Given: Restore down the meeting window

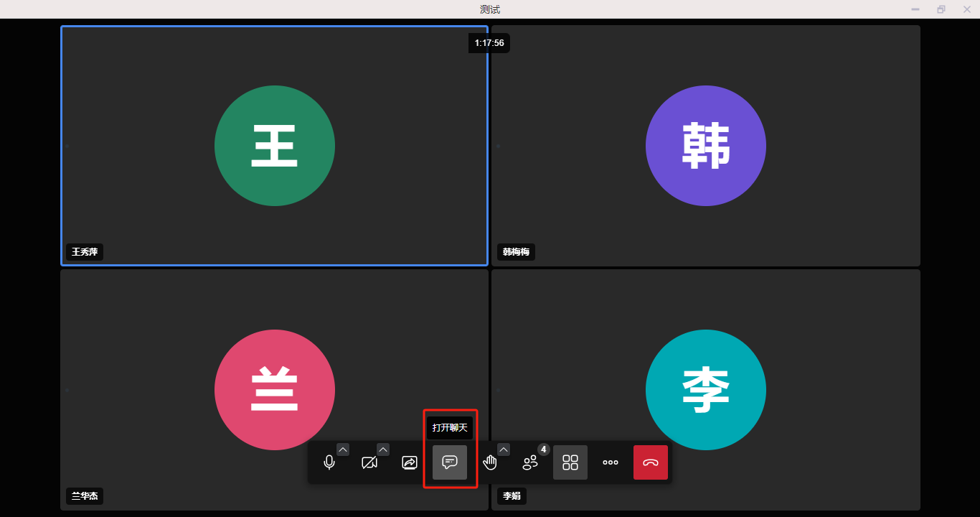Looking at the screenshot, I should [941, 9].
